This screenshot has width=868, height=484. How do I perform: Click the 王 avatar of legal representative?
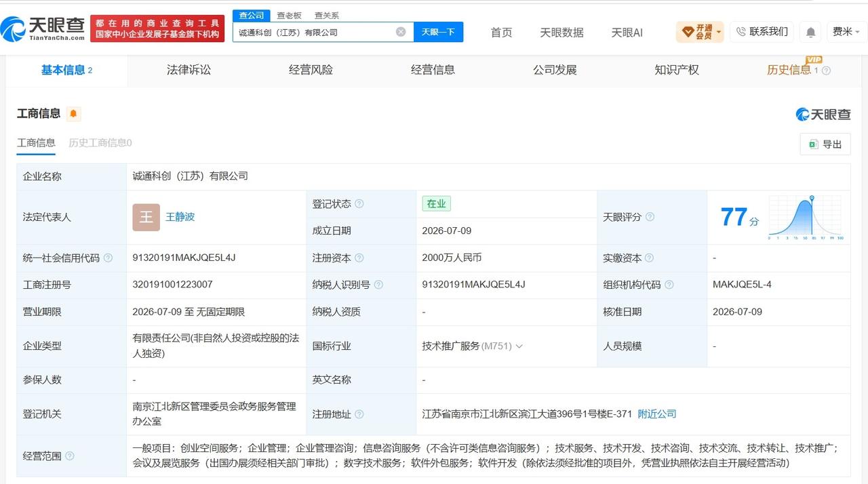click(x=146, y=217)
